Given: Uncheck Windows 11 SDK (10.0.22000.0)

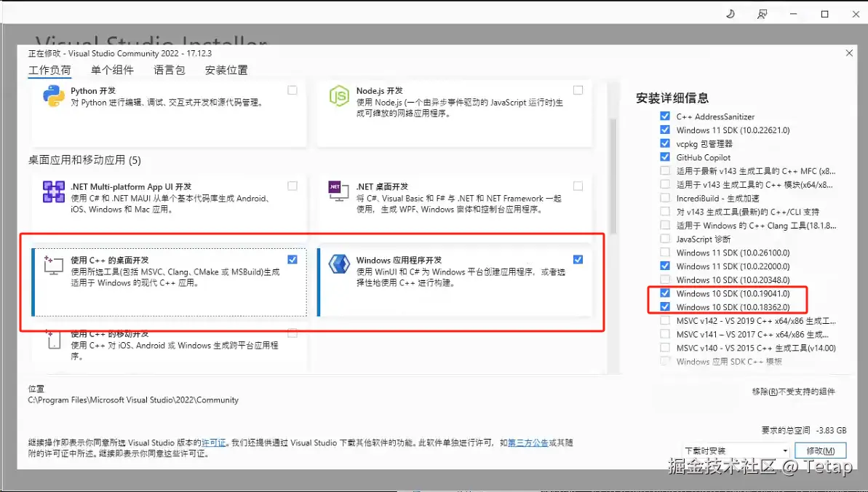Looking at the screenshot, I should (x=665, y=266).
